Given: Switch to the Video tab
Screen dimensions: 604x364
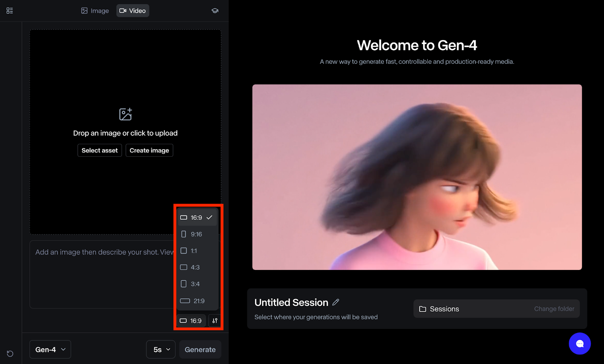Looking at the screenshot, I should (x=133, y=11).
